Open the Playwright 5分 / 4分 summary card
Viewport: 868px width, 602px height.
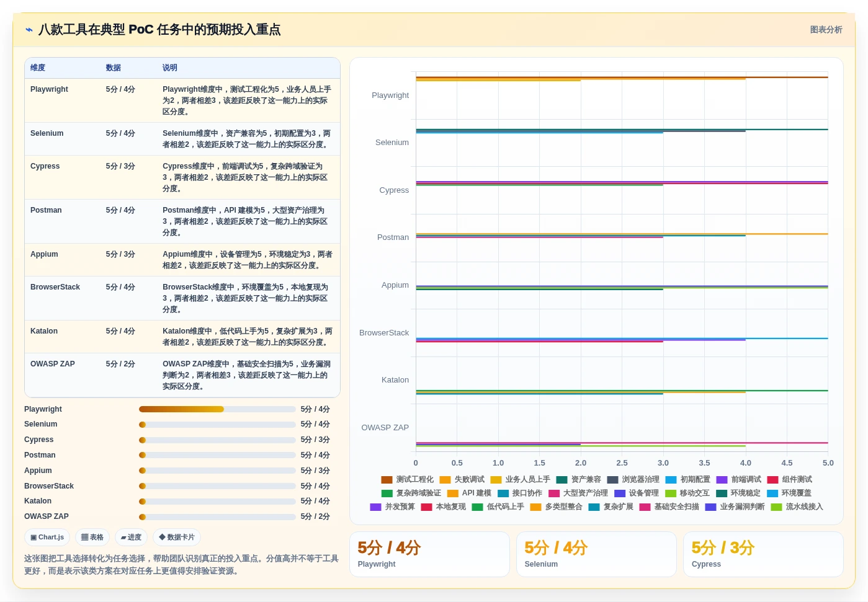click(429, 554)
